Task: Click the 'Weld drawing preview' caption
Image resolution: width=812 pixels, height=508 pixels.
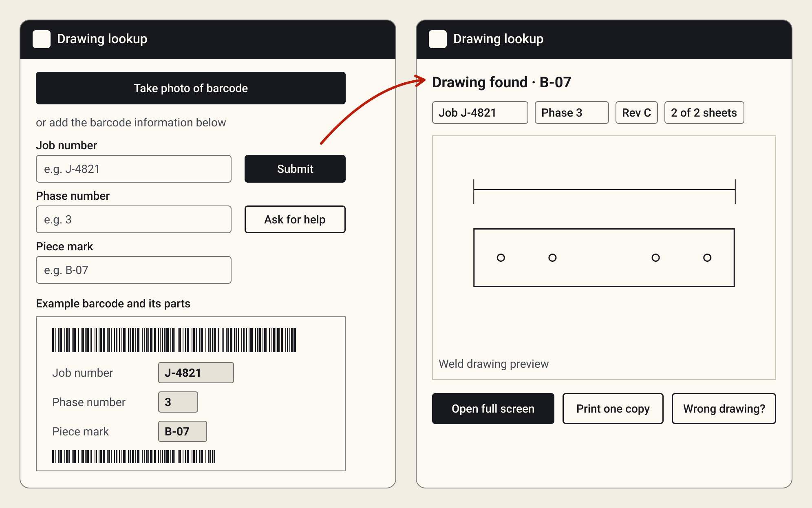Action: click(494, 364)
